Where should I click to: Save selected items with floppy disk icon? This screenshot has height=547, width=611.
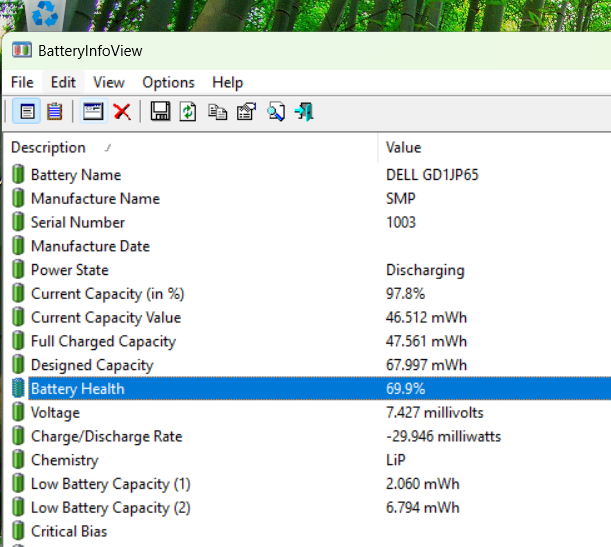(160, 112)
